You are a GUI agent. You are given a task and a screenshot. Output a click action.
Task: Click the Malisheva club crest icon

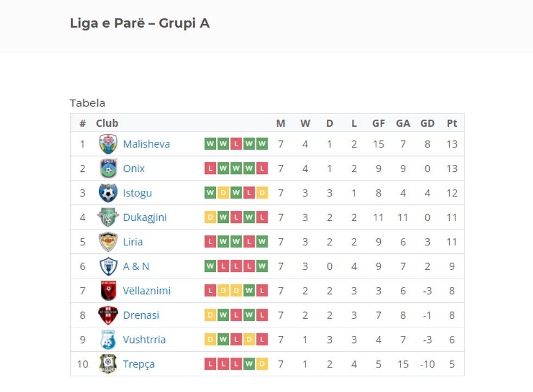(108, 144)
